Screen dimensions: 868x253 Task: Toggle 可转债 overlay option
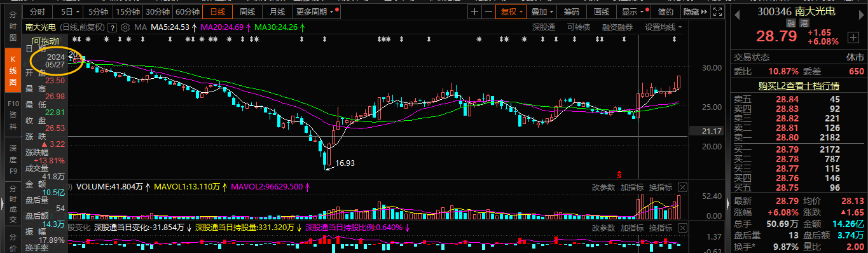point(578,27)
